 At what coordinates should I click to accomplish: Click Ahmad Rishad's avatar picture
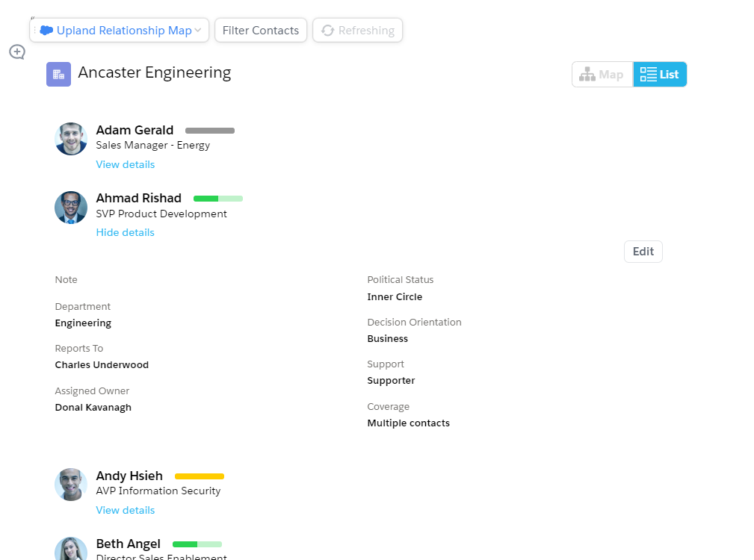tap(71, 208)
